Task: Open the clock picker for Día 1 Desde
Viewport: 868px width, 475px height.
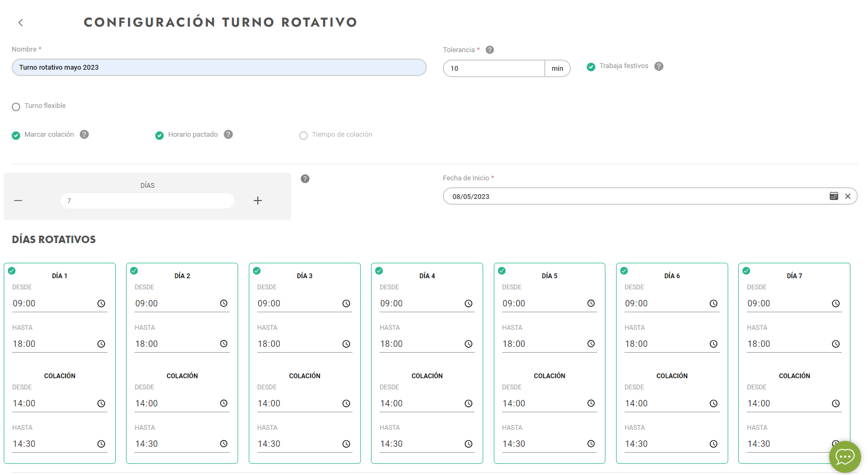Action: (x=101, y=304)
